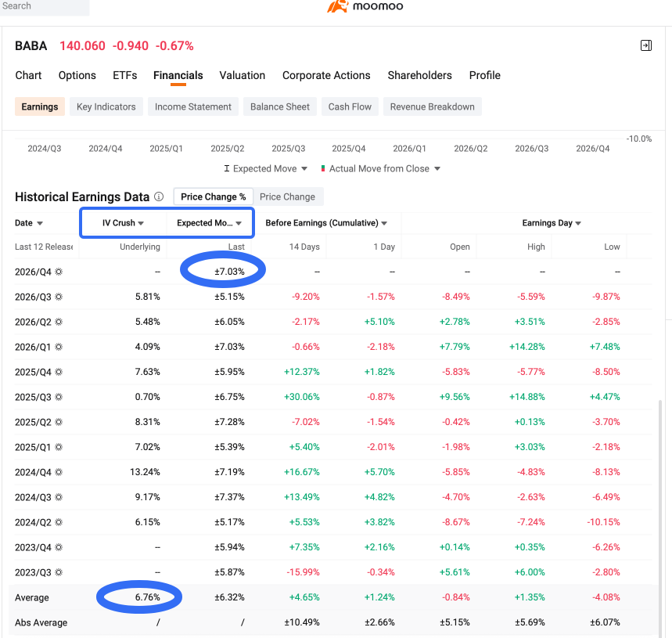Open the Shareholders tab
Screen dimensions: 672x638
pos(419,75)
